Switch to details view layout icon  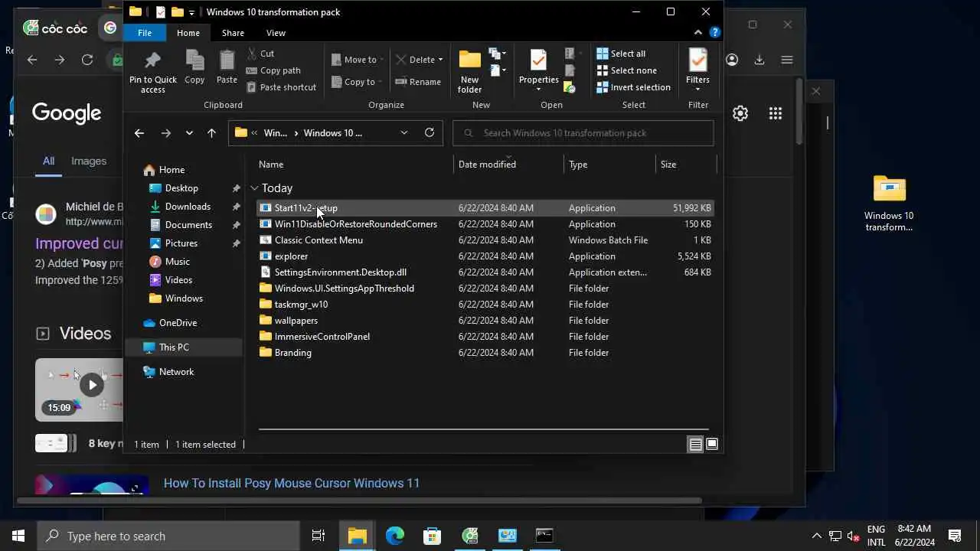click(695, 445)
